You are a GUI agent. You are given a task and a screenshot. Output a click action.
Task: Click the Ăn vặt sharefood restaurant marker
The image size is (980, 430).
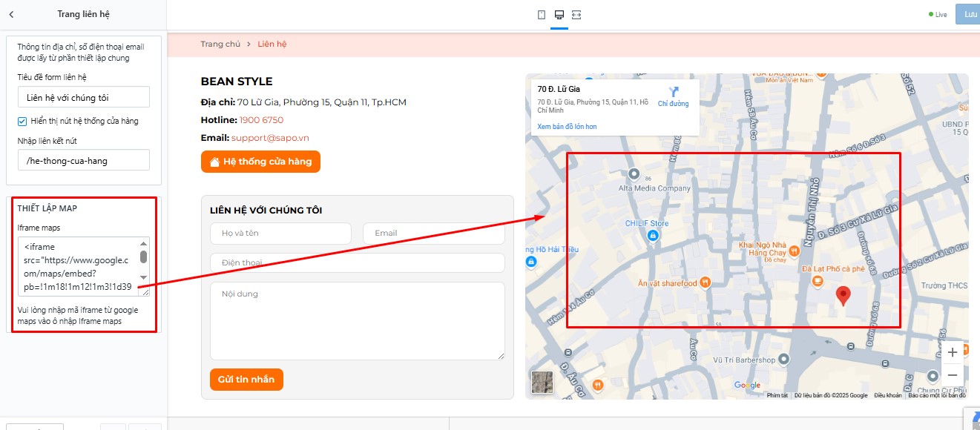705,282
